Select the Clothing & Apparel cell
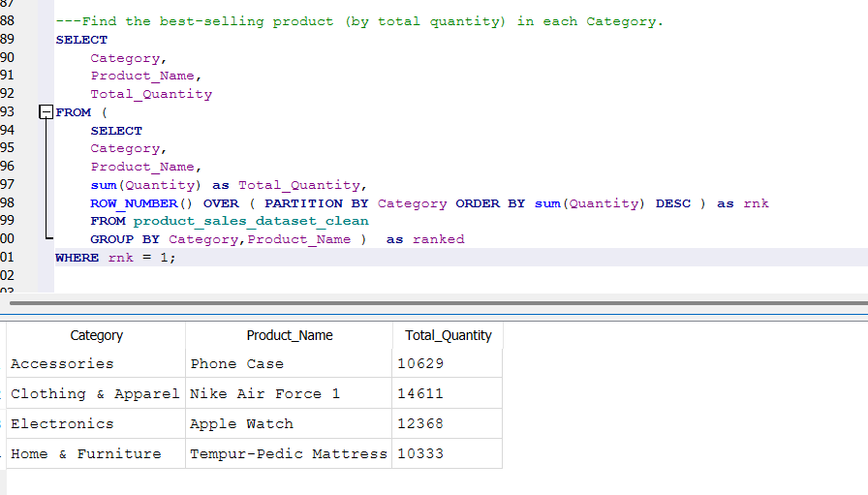The height and width of the screenshot is (495, 868). coord(96,393)
